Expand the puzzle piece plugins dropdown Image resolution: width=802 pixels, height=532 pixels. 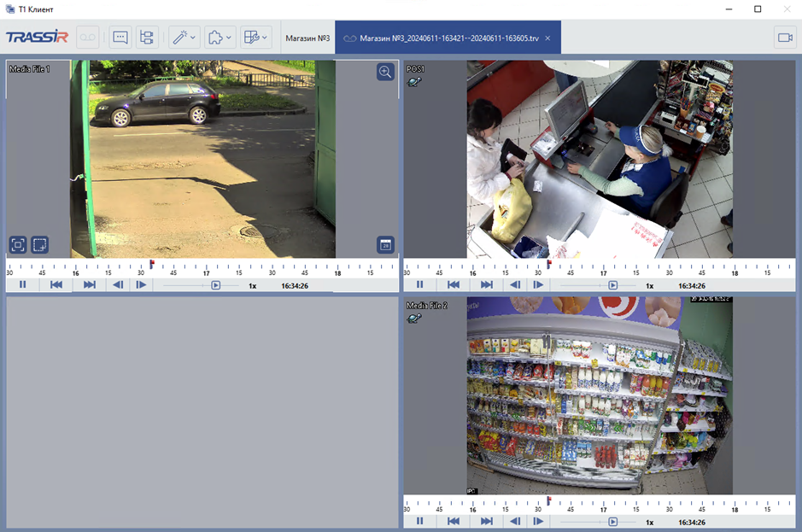pyautogui.click(x=220, y=38)
